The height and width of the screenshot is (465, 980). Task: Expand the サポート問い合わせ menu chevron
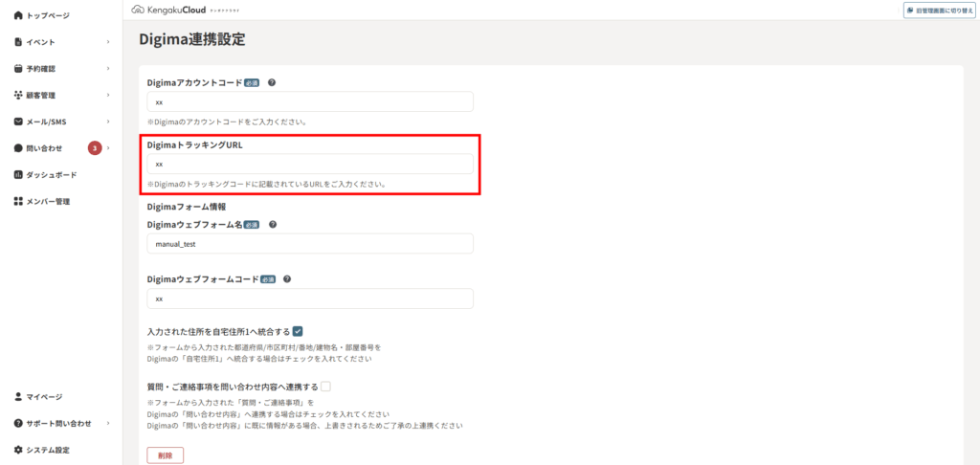tap(108, 423)
